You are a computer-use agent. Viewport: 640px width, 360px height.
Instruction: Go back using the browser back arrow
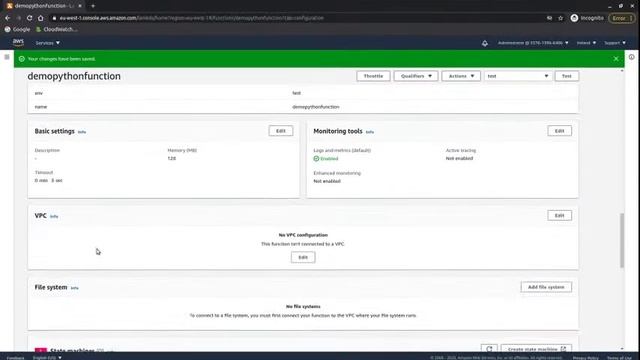click(x=7, y=18)
